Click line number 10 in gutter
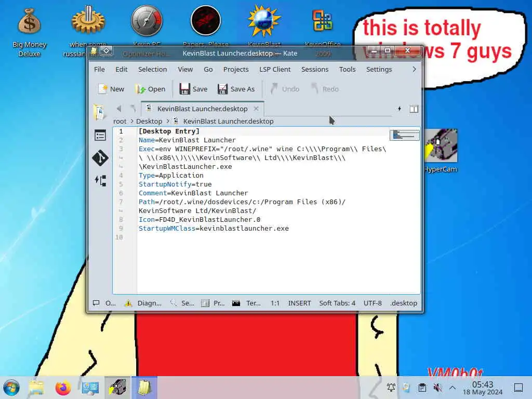The image size is (532, 399). (x=119, y=237)
